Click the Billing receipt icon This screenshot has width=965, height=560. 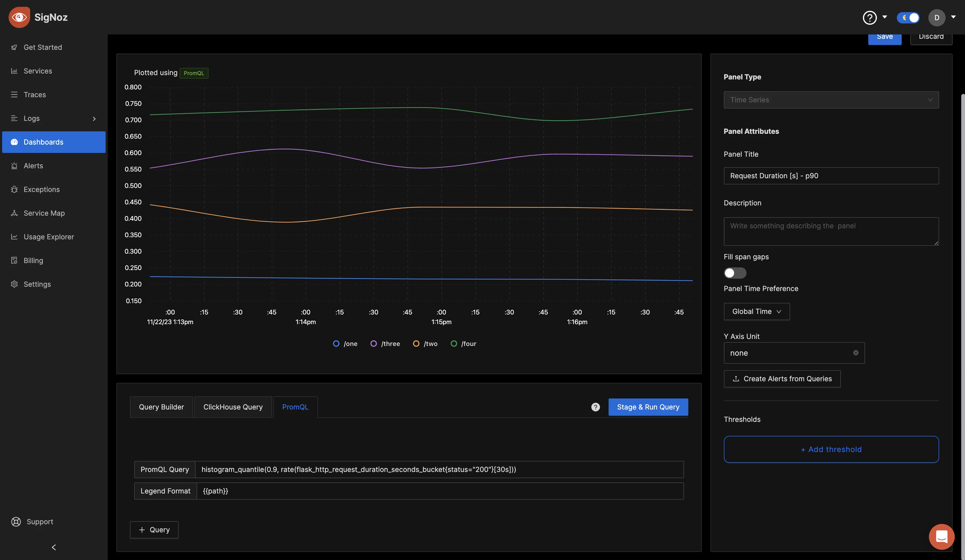[x=14, y=261]
